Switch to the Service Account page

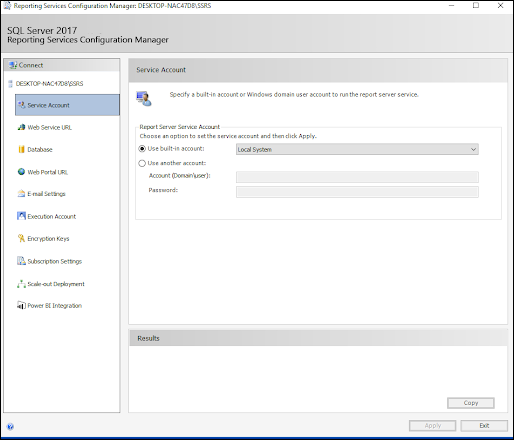tap(67, 105)
